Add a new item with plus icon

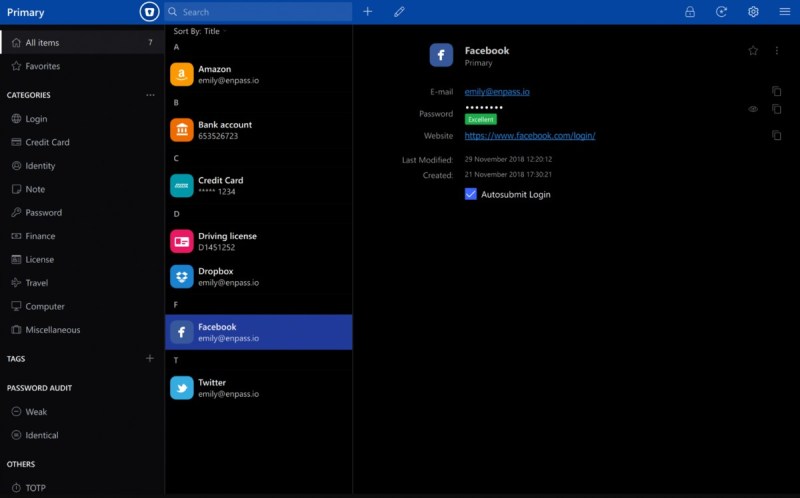(368, 12)
